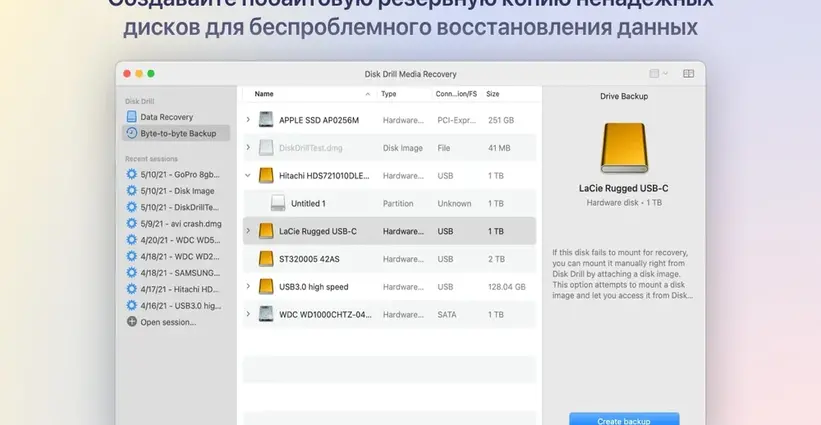Click the PCI-Expr... connection cell
821x425 pixels.
(457, 120)
